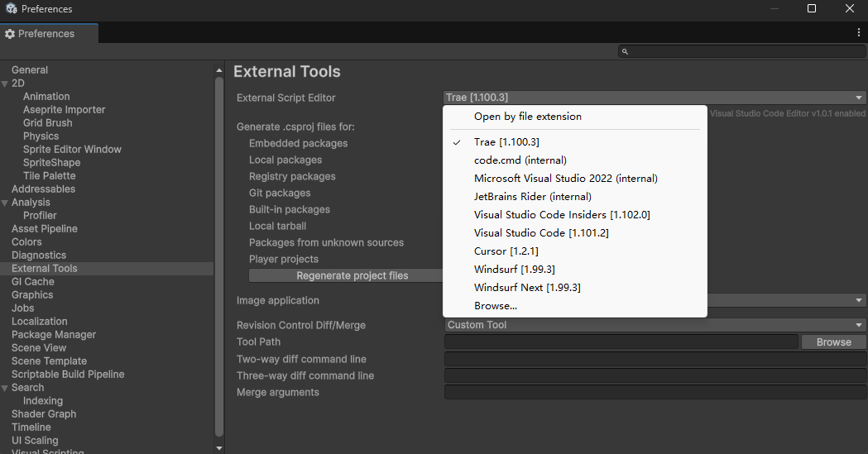868x454 pixels.
Task: Open Animation under 2D
Action: coord(46,97)
